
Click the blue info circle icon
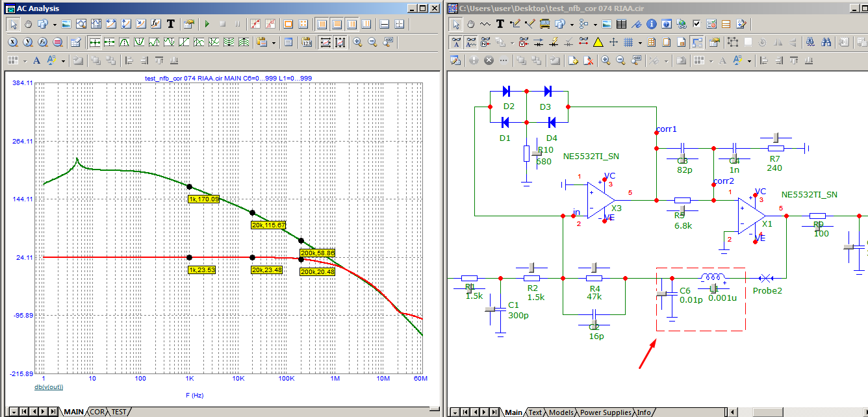click(651, 24)
